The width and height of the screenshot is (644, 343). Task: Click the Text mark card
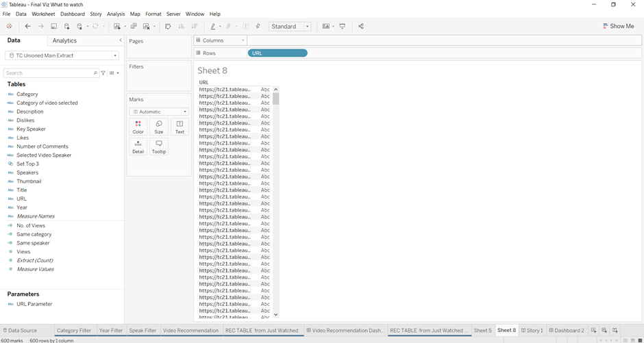179,127
